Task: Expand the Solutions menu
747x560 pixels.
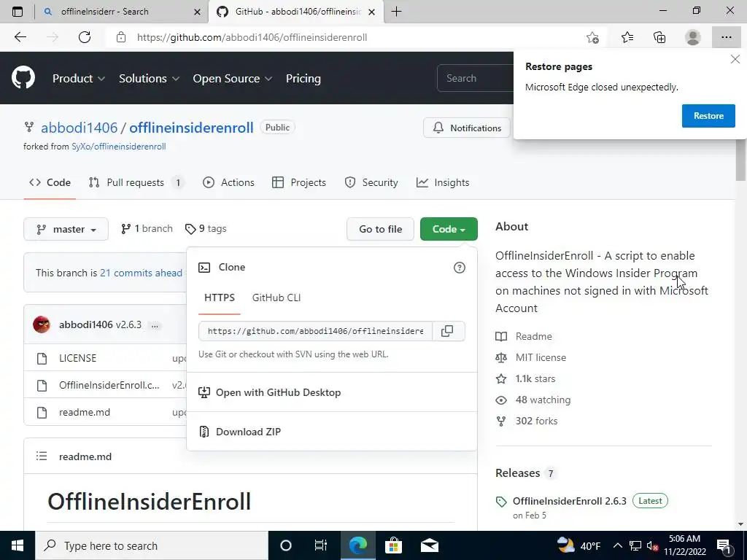Action: 149,79
